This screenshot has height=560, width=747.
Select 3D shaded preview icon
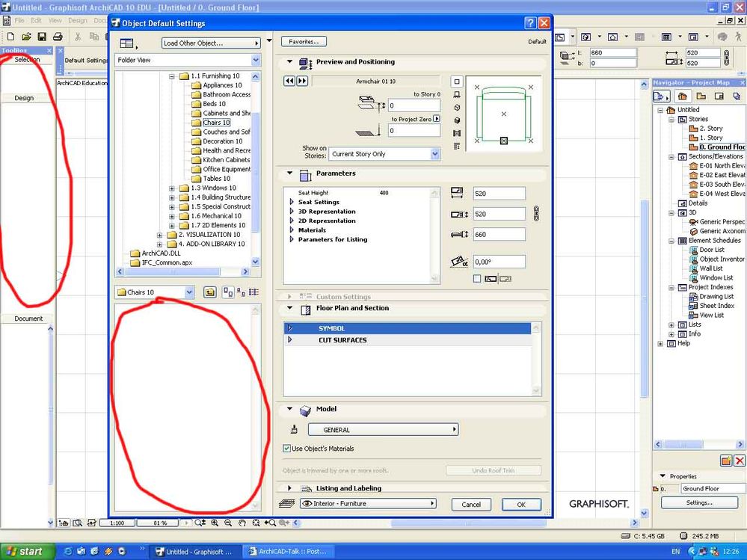[x=457, y=120]
